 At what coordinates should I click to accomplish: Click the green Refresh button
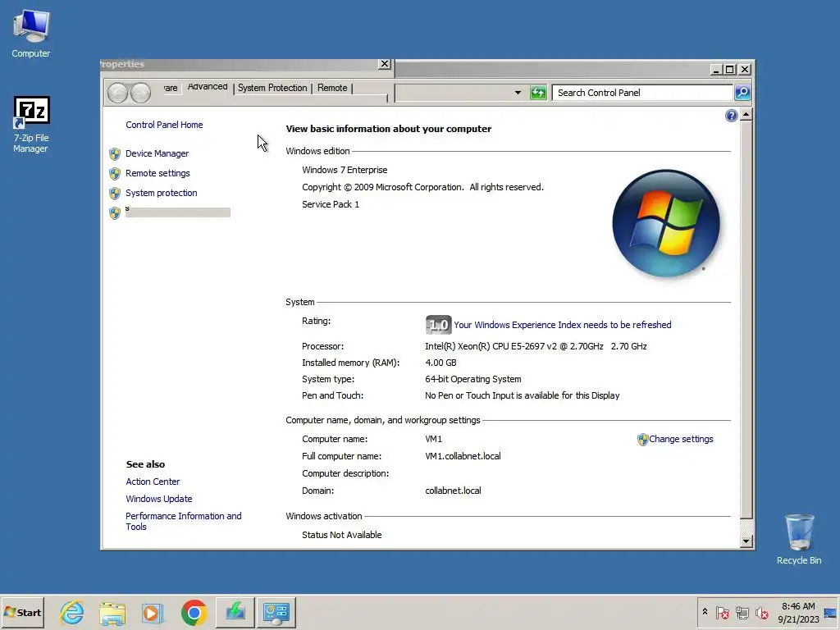[x=538, y=93]
